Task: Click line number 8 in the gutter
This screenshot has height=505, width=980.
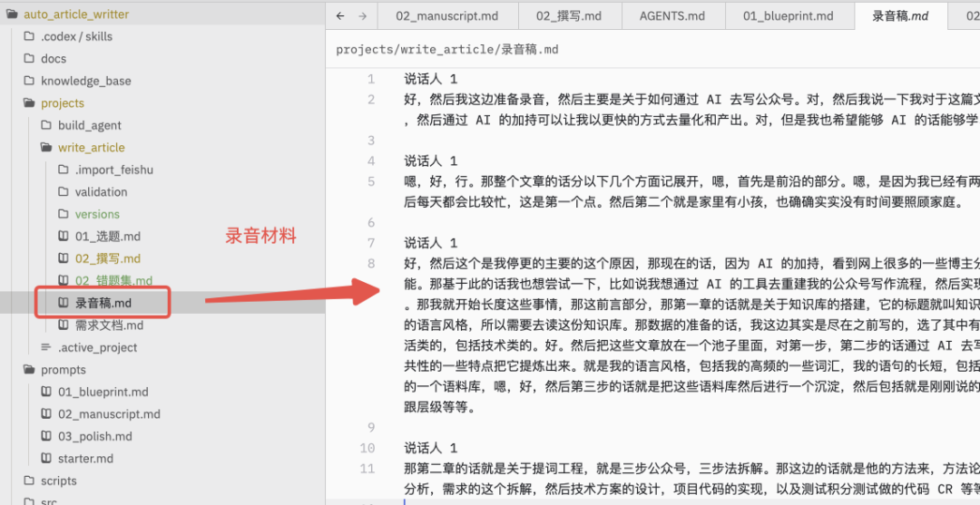Action: coord(371,264)
